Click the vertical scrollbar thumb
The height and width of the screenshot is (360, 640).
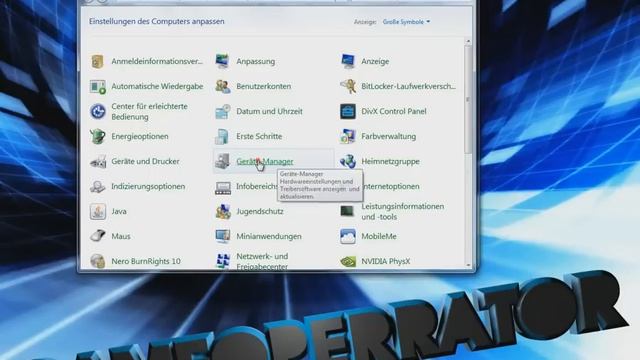(468, 100)
